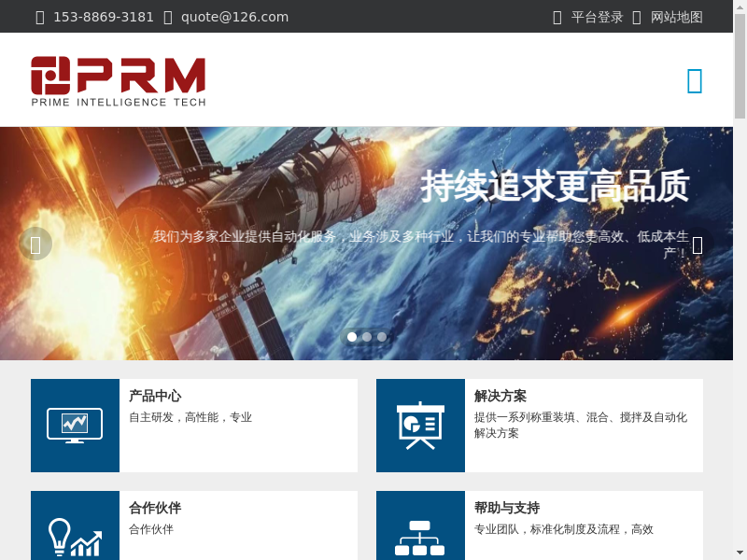The height and width of the screenshot is (560, 747).
Task: Click the email icon beside quote@126.com
Action: point(168,18)
